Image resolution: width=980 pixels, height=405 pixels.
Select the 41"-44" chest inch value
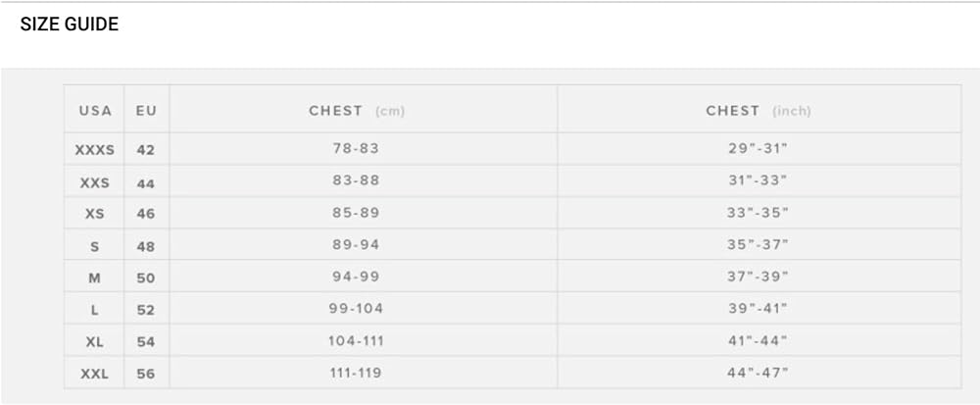point(758,341)
